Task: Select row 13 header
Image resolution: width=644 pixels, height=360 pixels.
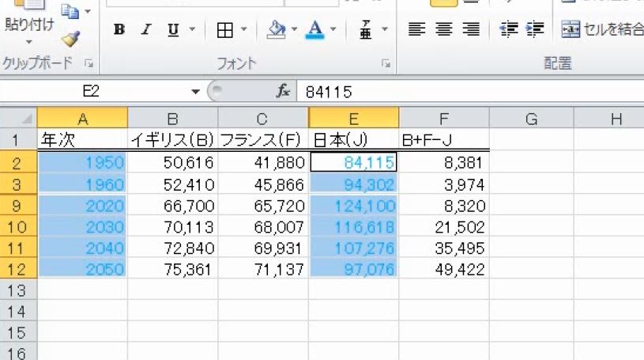Action: (x=18, y=290)
